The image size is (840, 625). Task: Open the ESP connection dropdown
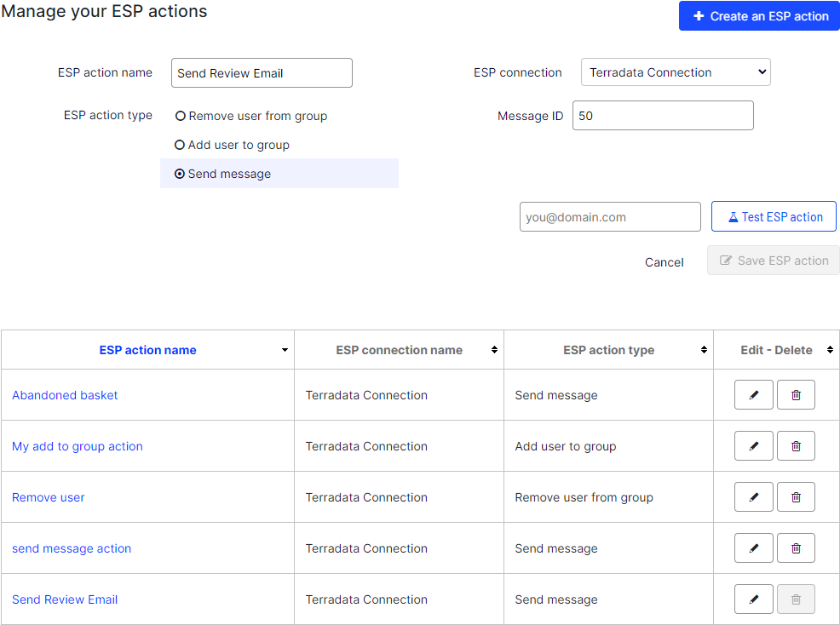click(x=676, y=72)
